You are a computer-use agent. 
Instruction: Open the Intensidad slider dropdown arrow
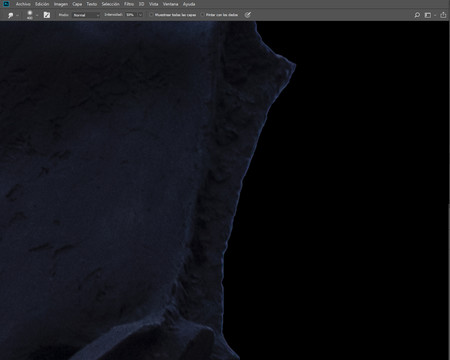pos(140,15)
